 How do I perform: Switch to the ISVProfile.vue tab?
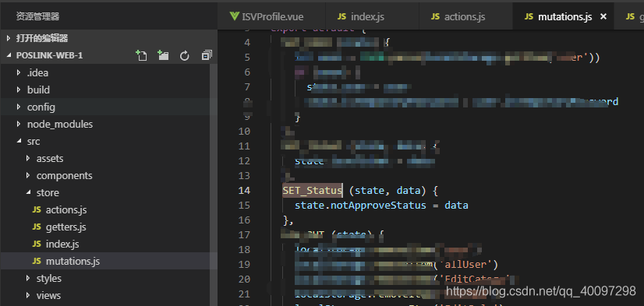click(271, 16)
